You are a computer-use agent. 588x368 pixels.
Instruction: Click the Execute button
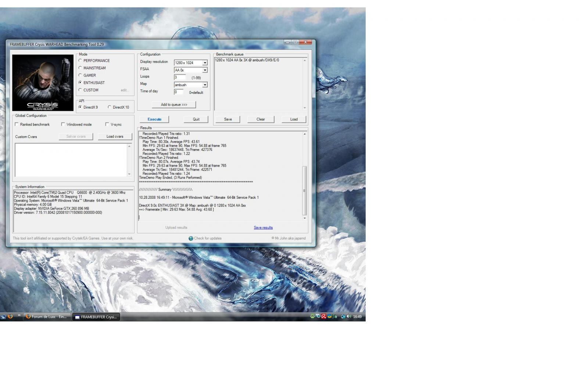[x=154, y=119]
